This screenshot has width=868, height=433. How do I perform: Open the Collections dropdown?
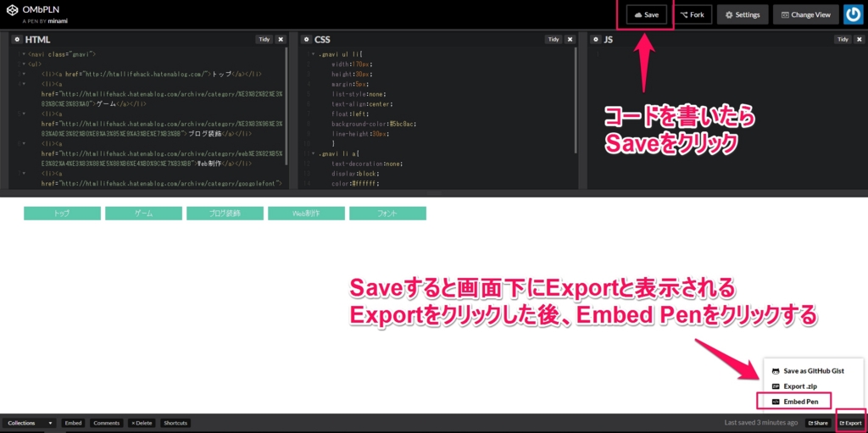31,423
